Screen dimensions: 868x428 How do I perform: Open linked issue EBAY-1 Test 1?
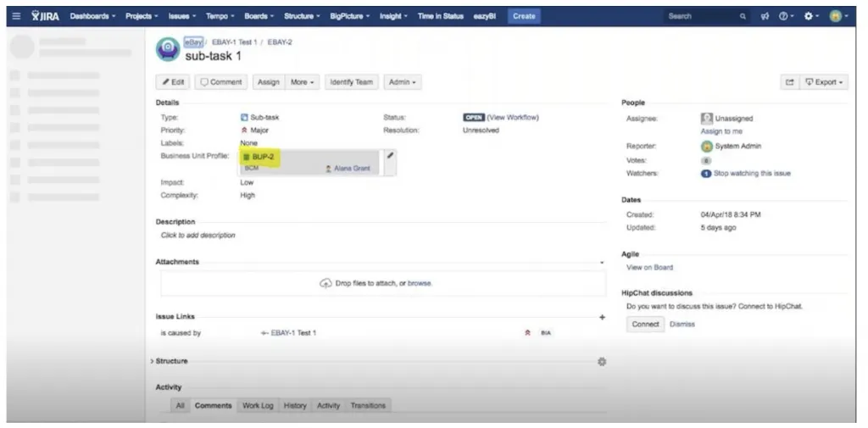293,333
